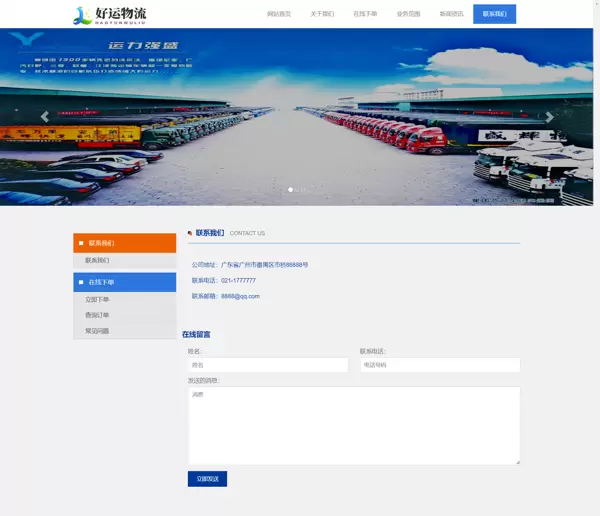The image size is (600, 516).
Task: Click the 姓名 name input field
Action: click(x=267, y=365)
